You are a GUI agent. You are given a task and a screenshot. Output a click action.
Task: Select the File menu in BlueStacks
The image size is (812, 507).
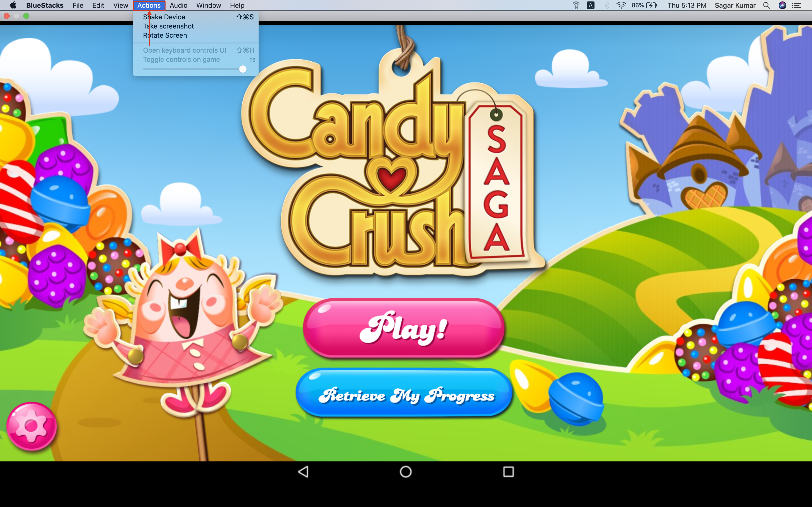point(78,5)
